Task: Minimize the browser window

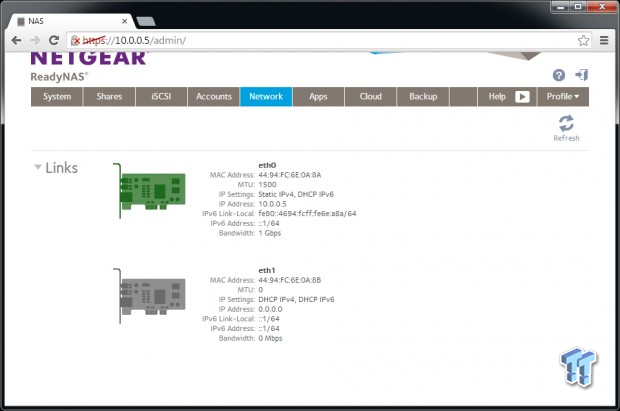Action: coord(560,7)
